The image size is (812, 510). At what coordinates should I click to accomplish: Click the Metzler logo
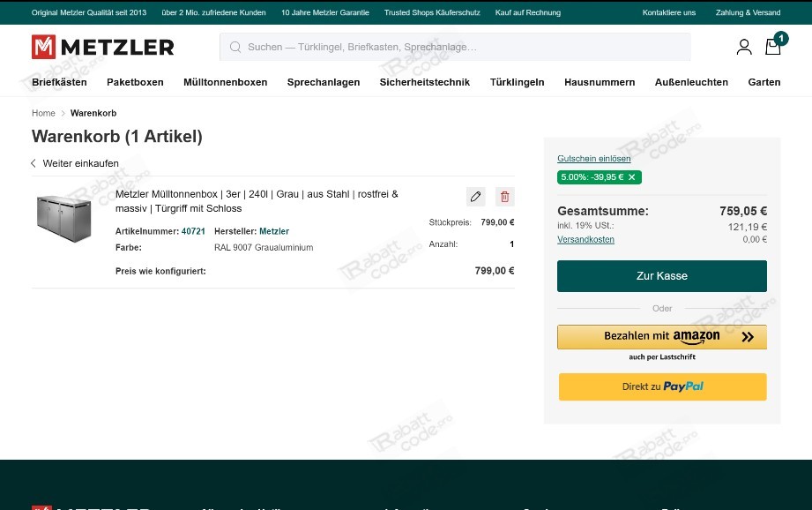tap(102, 47)
